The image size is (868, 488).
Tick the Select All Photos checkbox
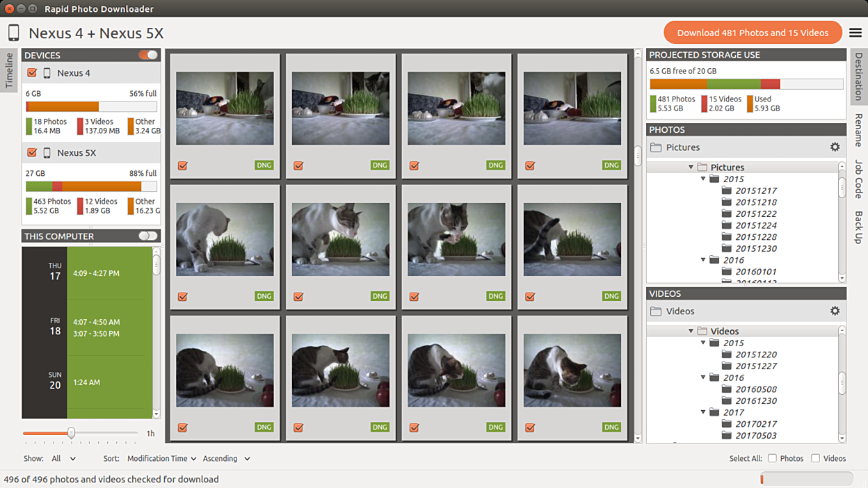tap(772, 458)
